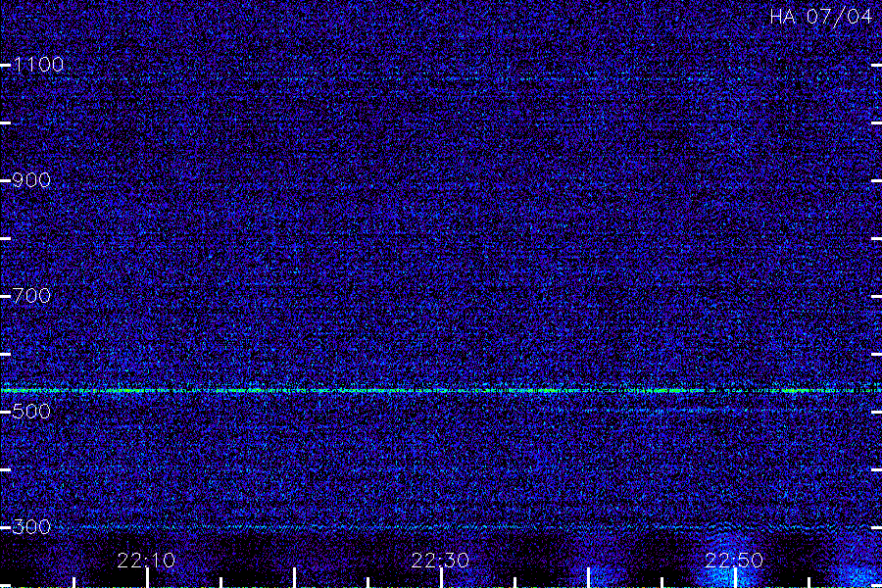
Task: Click the 500 frequency axis label
Action: [31, 412]
